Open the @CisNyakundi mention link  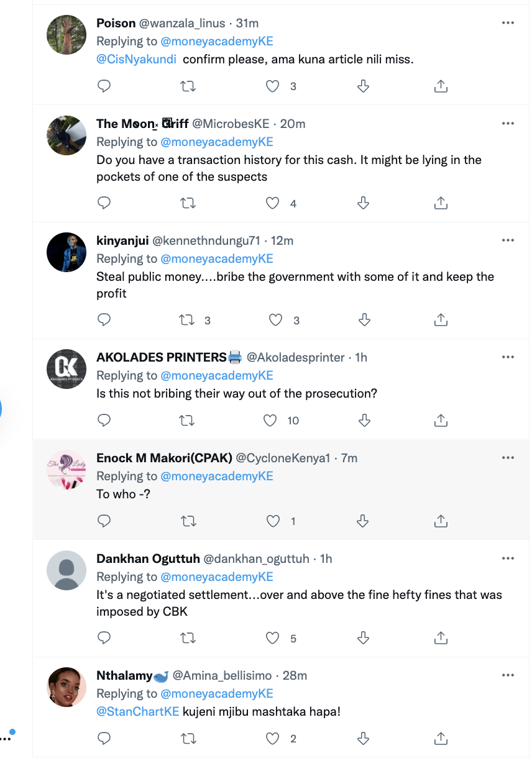136,60
